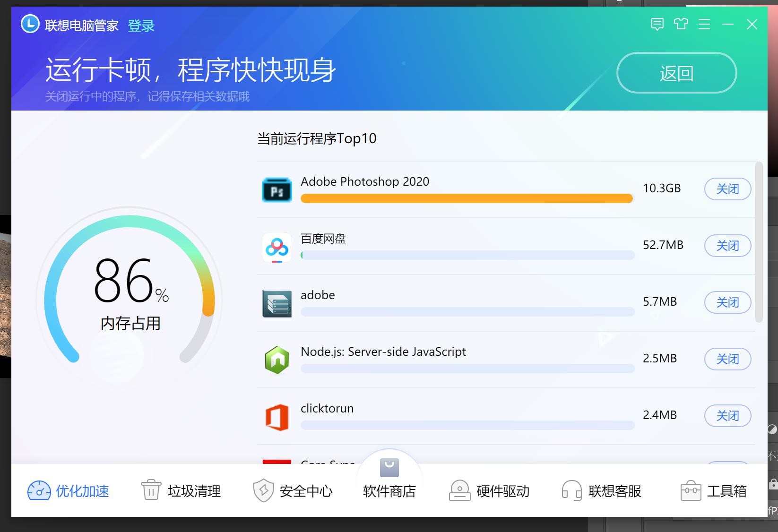The image size is (778, 532).
Task: Click the 百度网盘 app icon
Action: tap(277, 247)
